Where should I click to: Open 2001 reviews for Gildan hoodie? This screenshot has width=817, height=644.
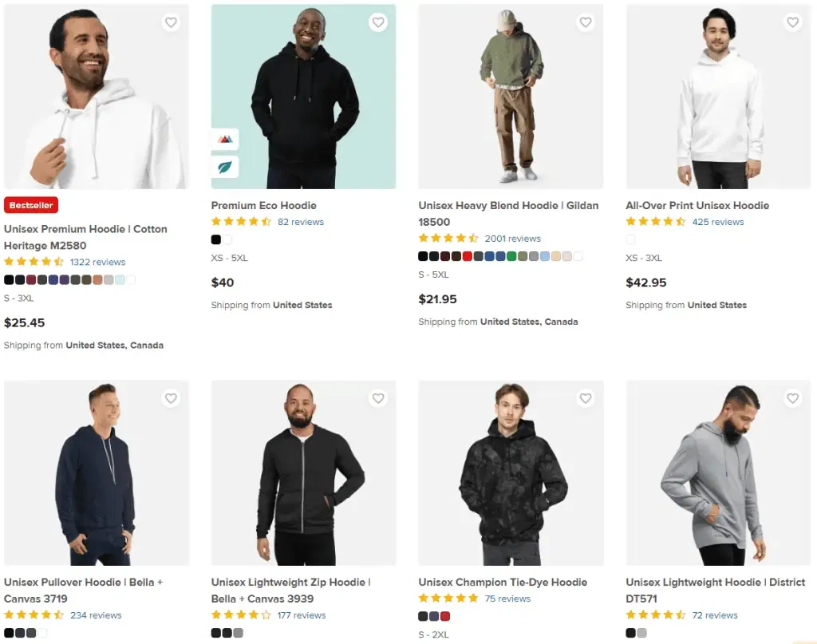512,239
